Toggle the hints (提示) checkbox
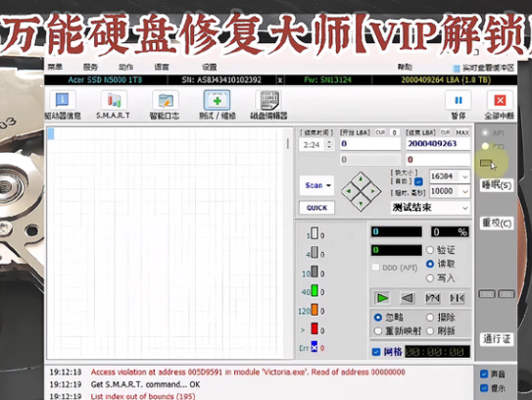The height and width of the screenshot is (400, 532). pyautogui.click(x=484, y=388)
